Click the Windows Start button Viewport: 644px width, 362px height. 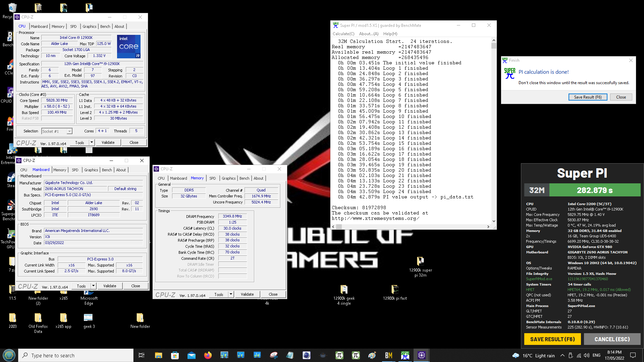(9, 355)
